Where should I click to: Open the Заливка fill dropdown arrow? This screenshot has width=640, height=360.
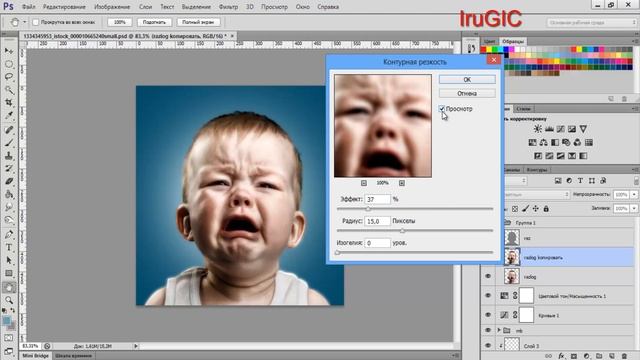coord(634,209)
